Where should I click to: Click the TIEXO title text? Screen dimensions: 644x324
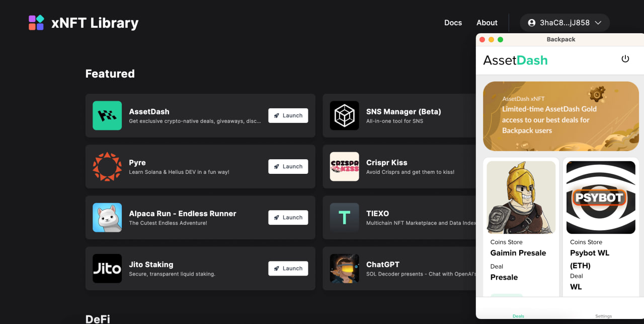377,213
